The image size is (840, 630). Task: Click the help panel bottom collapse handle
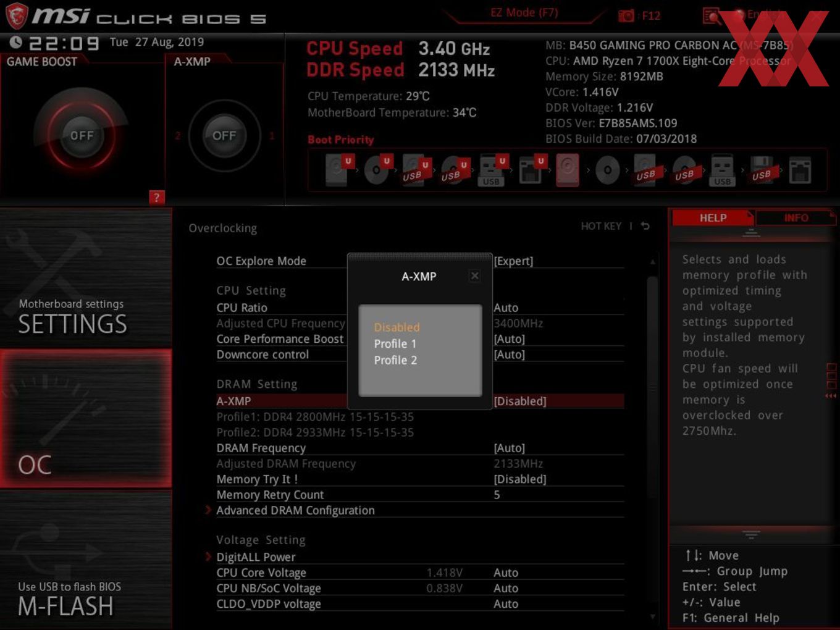[x=751, y=534]
